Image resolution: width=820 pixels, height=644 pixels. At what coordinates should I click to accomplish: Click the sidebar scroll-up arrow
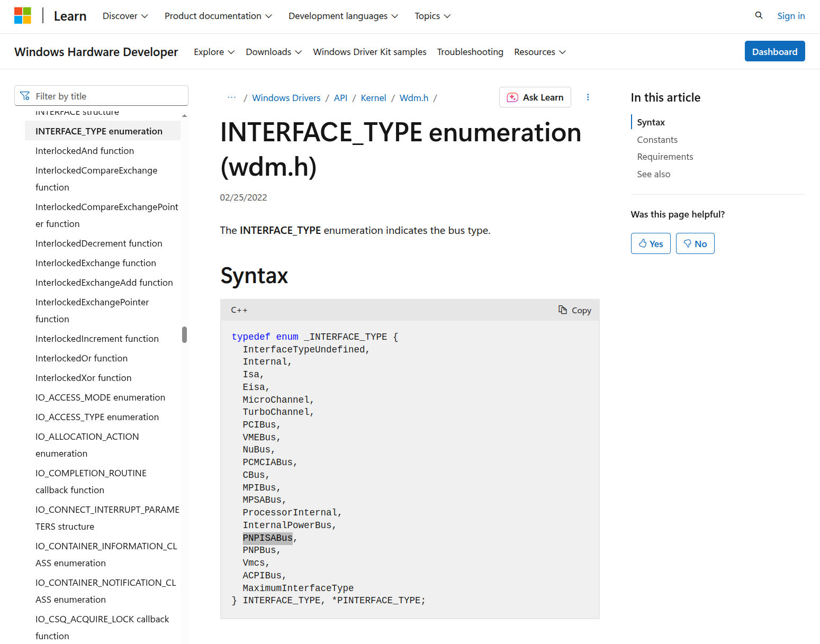coord(184,115)
